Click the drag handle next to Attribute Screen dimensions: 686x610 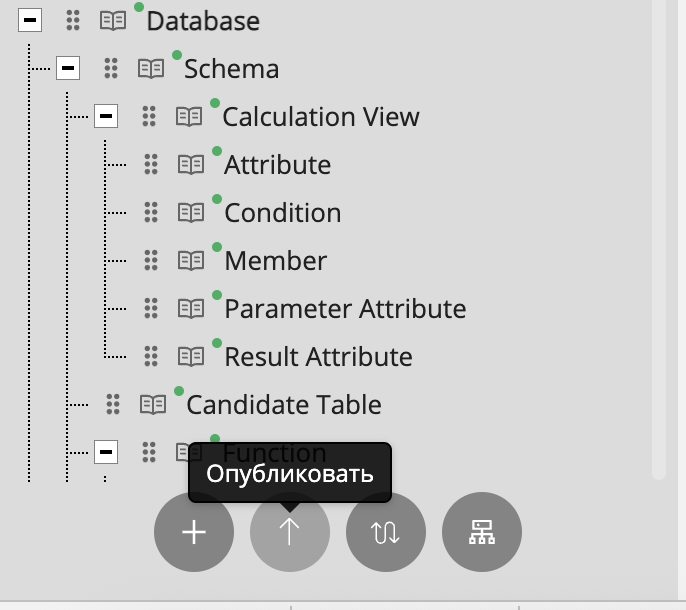[151, 165]
